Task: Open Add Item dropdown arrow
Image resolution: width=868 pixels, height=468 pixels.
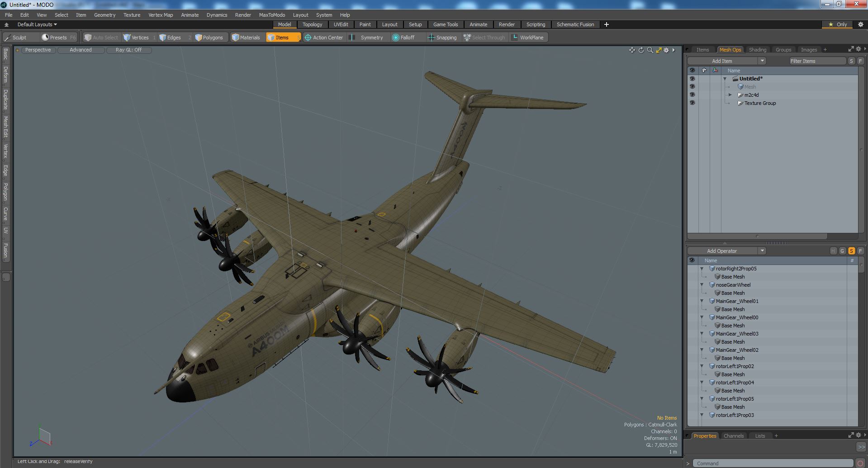Action: coord(762,61)
